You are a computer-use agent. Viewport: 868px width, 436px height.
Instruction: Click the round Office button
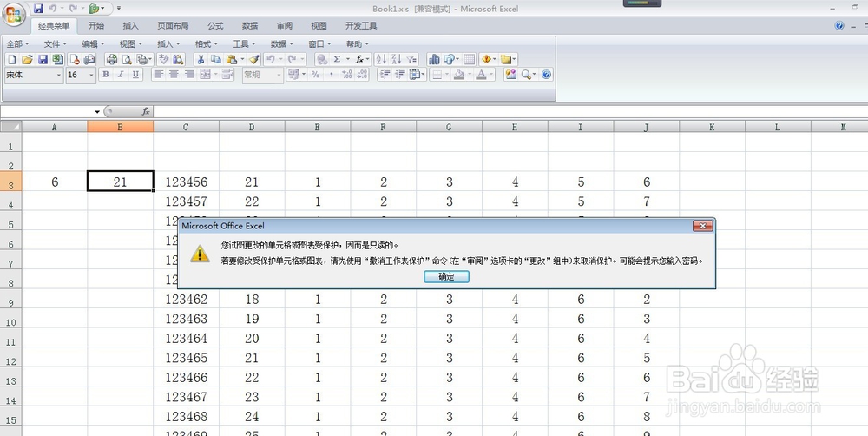point(13,14)
